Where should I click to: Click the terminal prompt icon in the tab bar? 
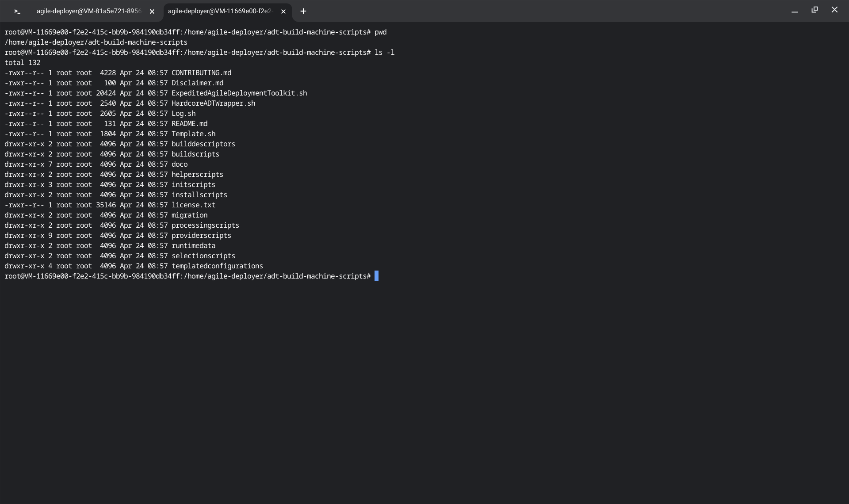click(17, 11)
